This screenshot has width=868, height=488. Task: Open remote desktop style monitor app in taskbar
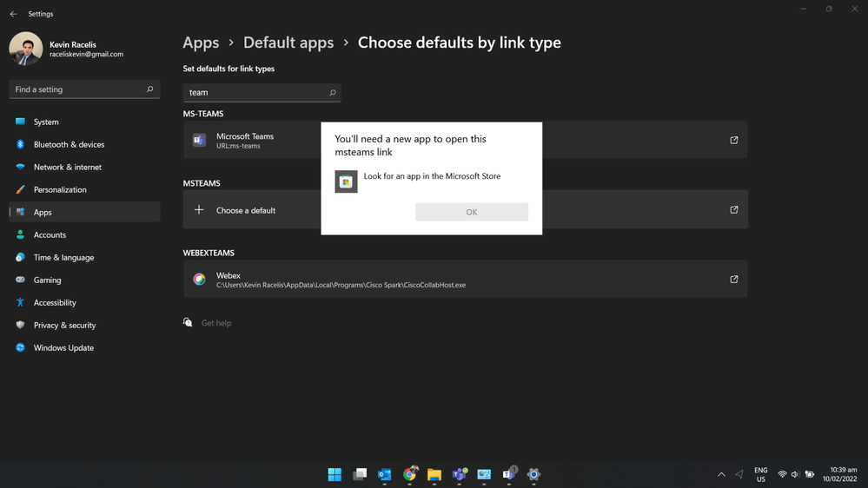484,474
